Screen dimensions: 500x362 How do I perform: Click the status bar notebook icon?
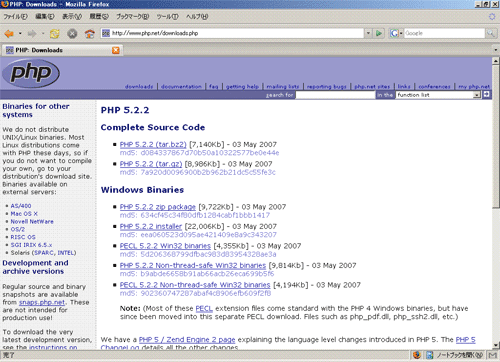pos(430,355)
